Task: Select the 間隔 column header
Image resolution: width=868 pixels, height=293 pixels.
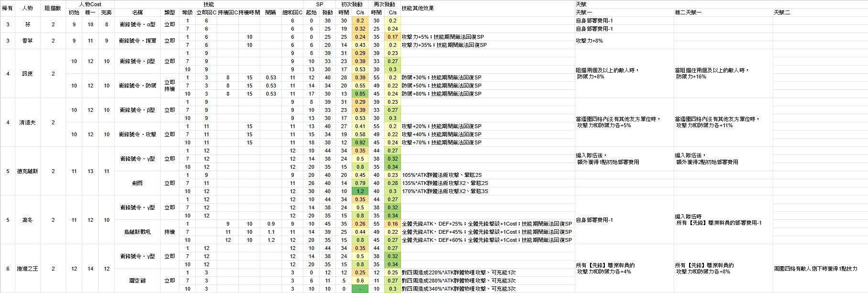Action: (271, 12)
